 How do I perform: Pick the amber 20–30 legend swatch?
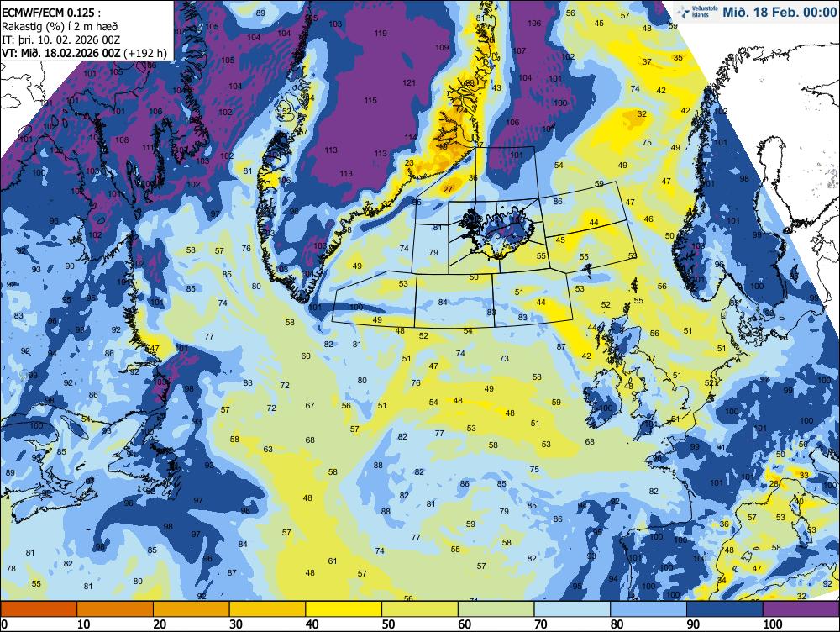pos(192,608)
